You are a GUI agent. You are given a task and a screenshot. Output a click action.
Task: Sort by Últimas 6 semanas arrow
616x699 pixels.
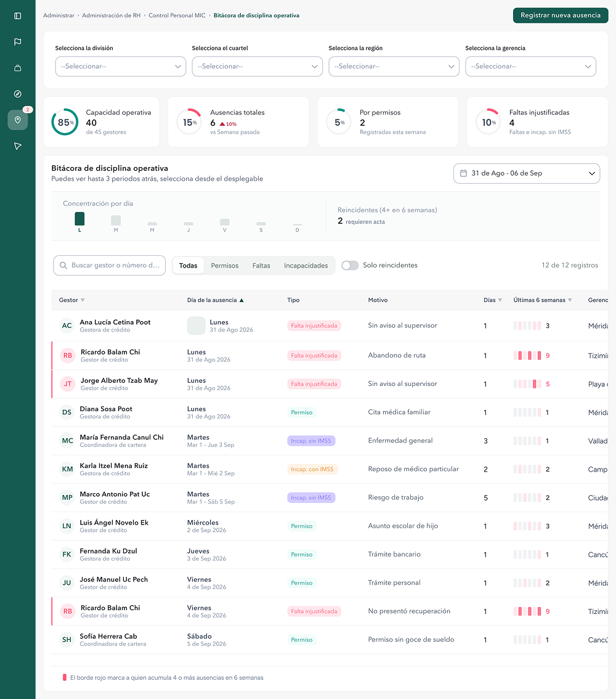[x=570, y=300]
